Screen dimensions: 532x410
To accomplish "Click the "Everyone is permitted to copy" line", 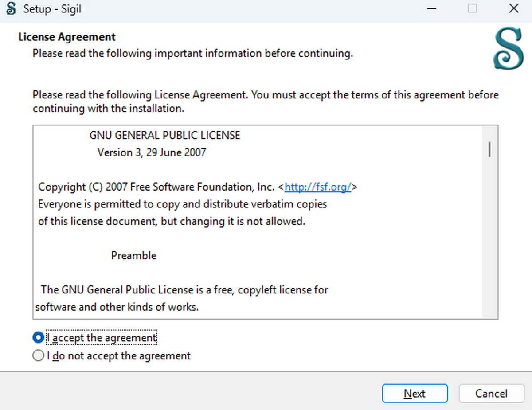I will tap(183, 204).
